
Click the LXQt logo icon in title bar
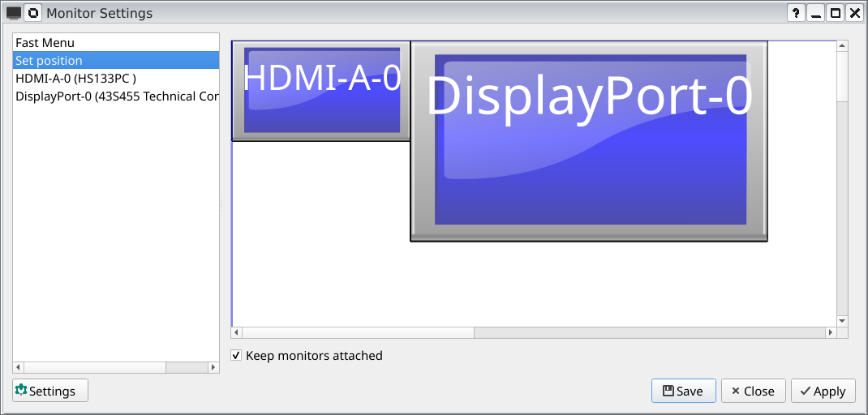pyautogui.click(x=33, y=13)
